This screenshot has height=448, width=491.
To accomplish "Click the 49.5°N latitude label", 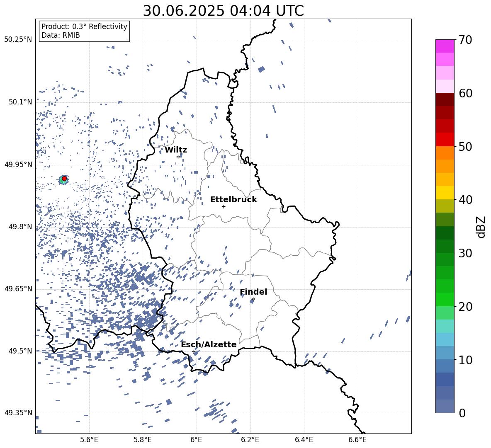I will pyautogui.click(x=20, y=351).
